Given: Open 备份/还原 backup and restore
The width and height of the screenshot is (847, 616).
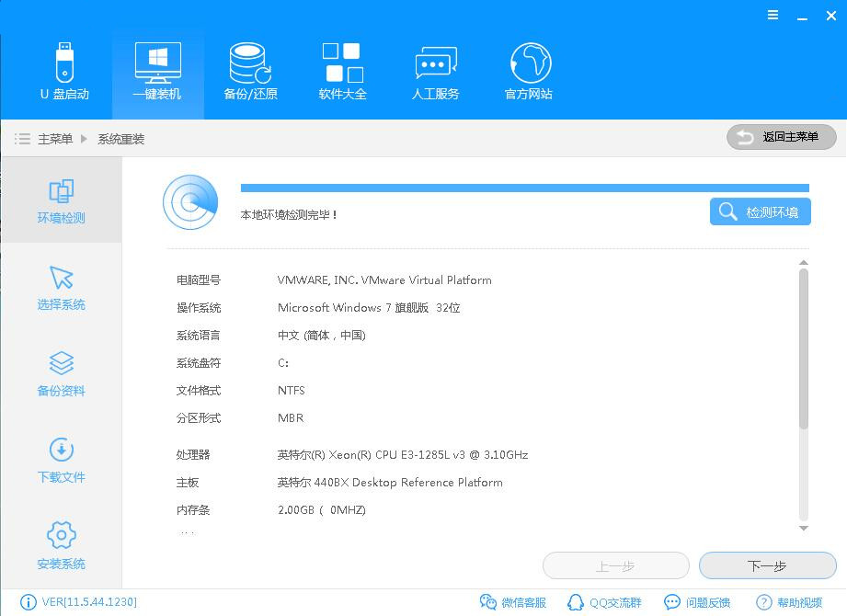Looking at the screenshot, I should pos(251,72).
